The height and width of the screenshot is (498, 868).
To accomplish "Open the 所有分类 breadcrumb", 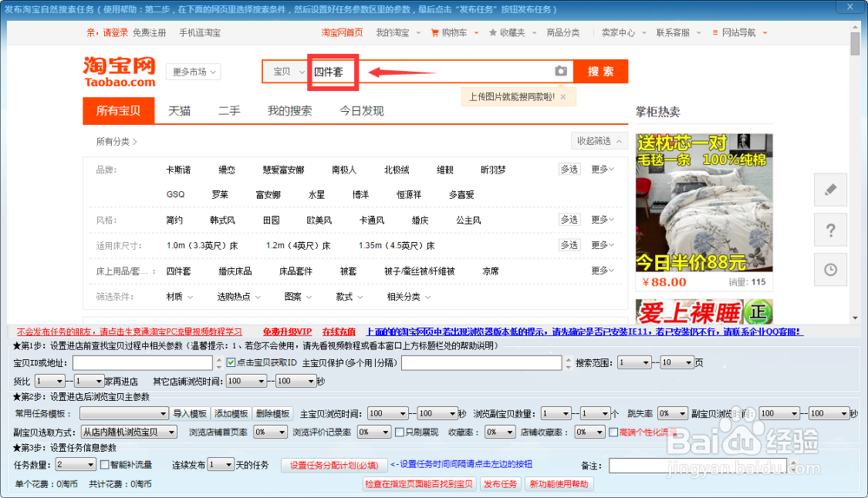I will [116, 141].
